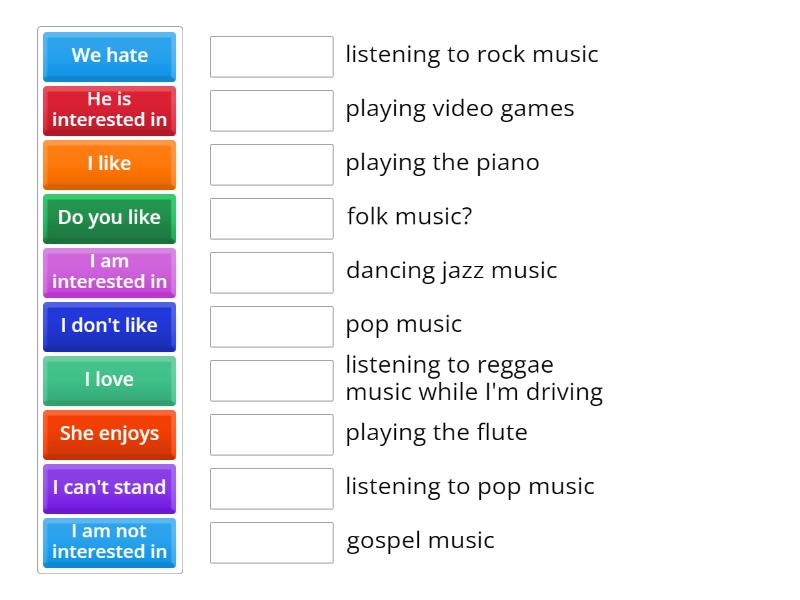The width and height of the screenshot is (800, 600).
Task: Click the slot for 'listening to reggae music'
Action: click(x=271, y=381)
